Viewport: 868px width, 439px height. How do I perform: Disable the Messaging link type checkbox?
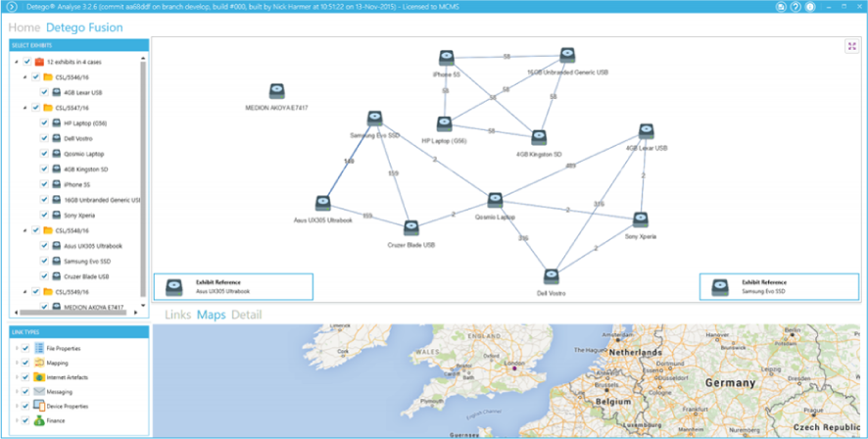(x=25, y=391)
